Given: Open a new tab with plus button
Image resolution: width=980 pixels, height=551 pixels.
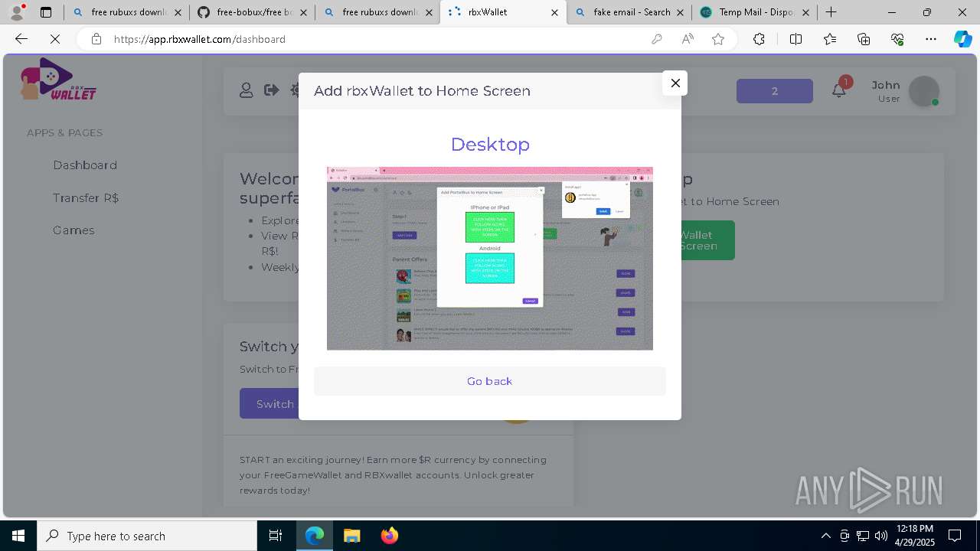Looking at the screenshot, I should pyautogui.click(x=831, y=12).
